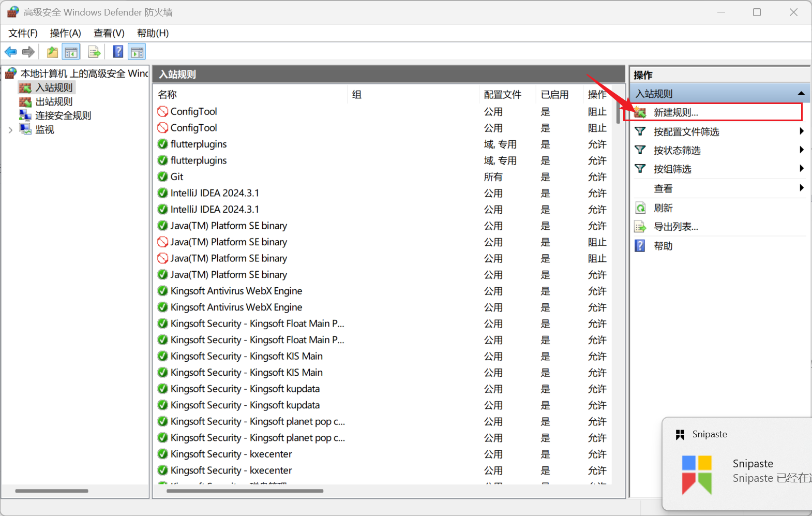Sort by the 配置文件 column header
This screenshot has height=516, width=812.
507,95
